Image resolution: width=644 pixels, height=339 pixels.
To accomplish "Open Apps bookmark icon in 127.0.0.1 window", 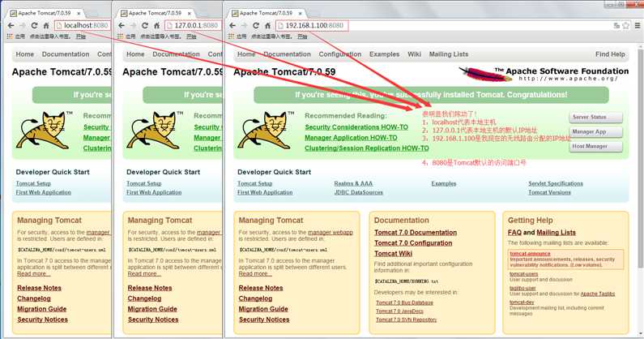I will point(121,36).
